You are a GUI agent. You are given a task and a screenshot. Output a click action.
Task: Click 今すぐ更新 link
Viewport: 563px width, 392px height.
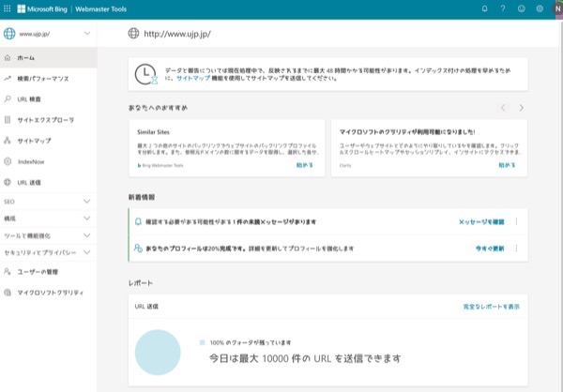(x=490, y=249)
